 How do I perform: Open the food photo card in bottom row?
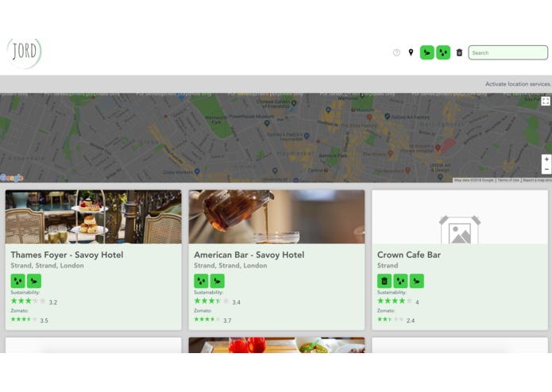[276, 345]
